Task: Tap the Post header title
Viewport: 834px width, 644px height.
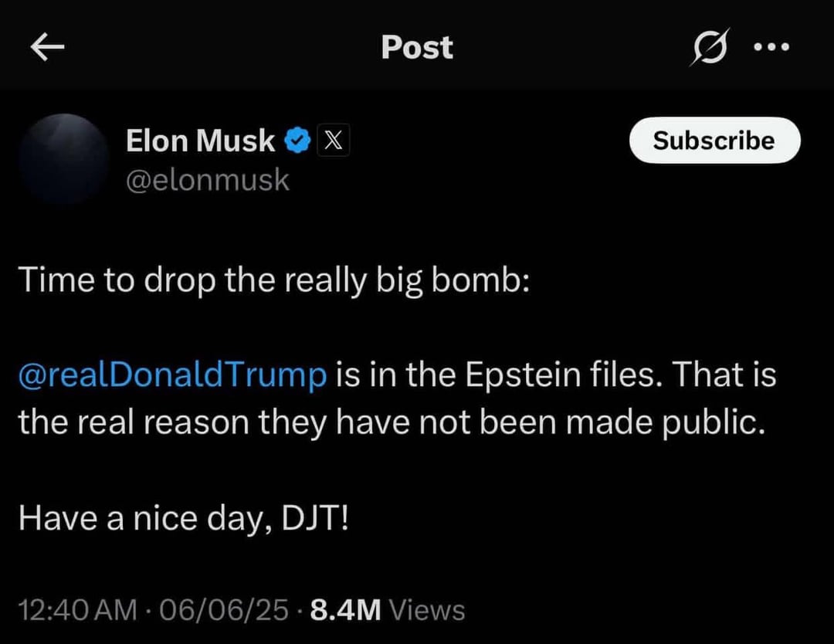Action: (417, 48)
